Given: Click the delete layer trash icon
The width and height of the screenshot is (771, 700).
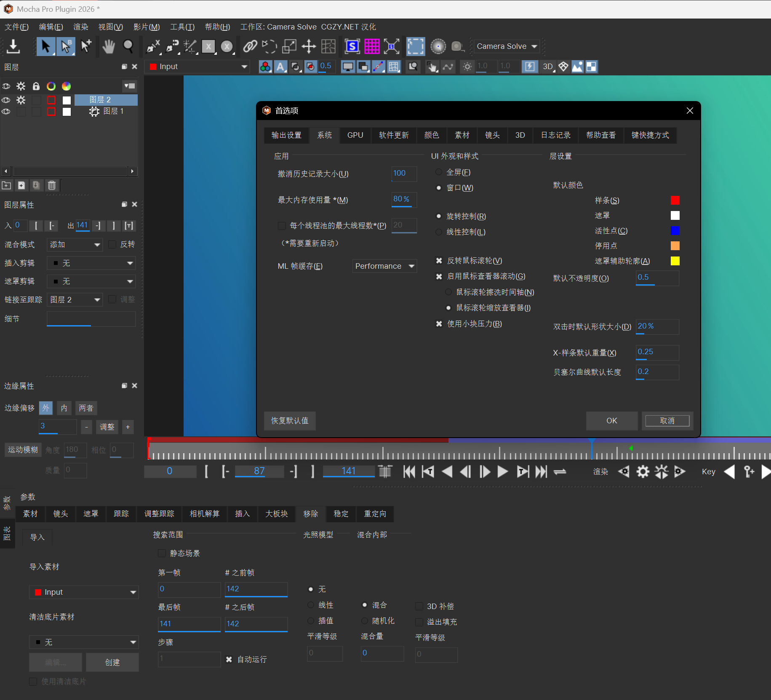Looking at the screenshot, I should click(52, 185).
